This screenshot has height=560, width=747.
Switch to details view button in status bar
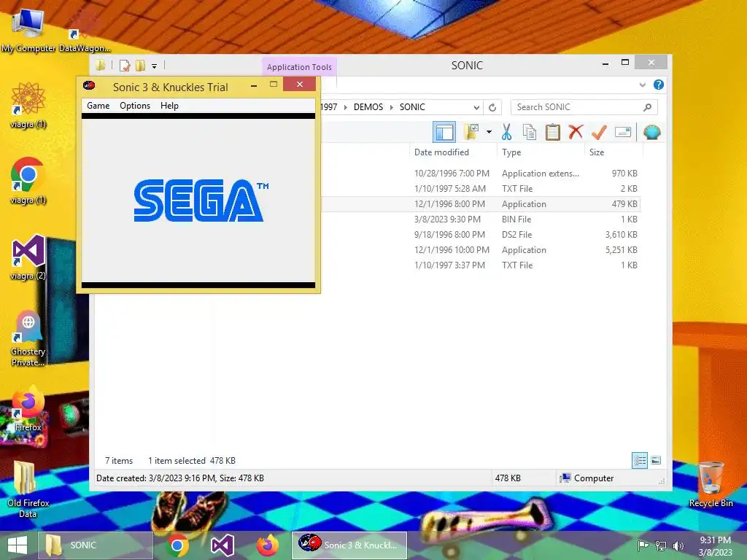click(x=639, y=460)
